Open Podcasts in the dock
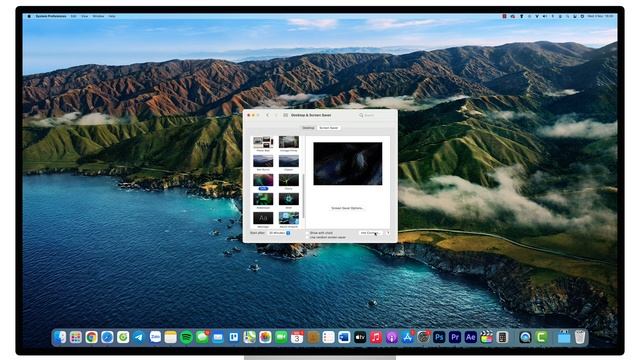 coord(391,337)
